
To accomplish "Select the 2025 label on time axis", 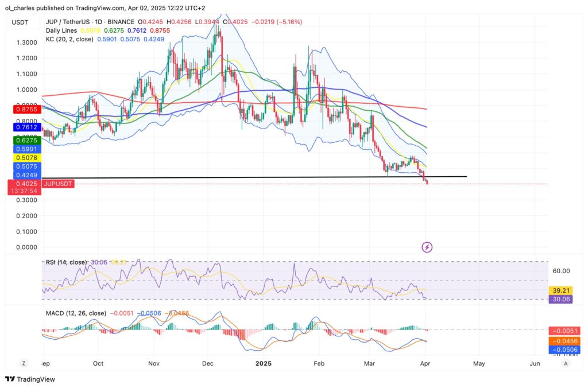I will [x=264, y=363].
